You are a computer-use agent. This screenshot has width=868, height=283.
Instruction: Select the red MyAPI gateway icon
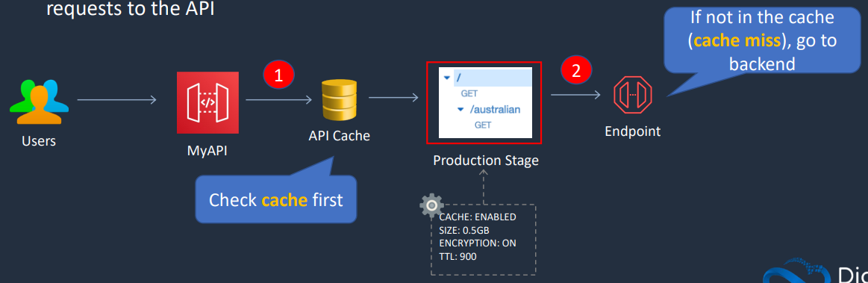tap(207, 102)
